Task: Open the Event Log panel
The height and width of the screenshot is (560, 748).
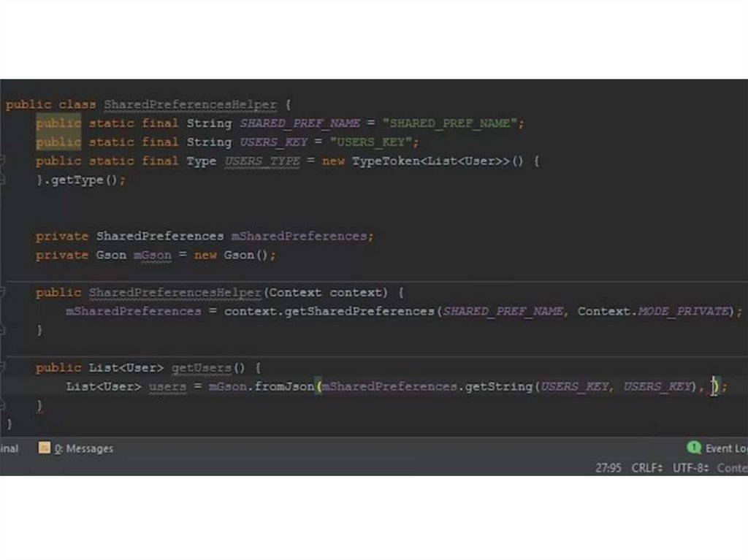Action: tap(717, 448)
